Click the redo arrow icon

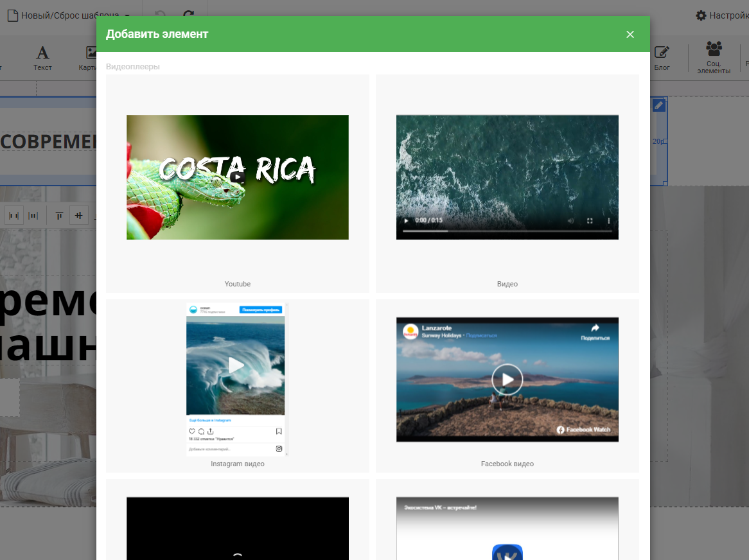[188, 15]
